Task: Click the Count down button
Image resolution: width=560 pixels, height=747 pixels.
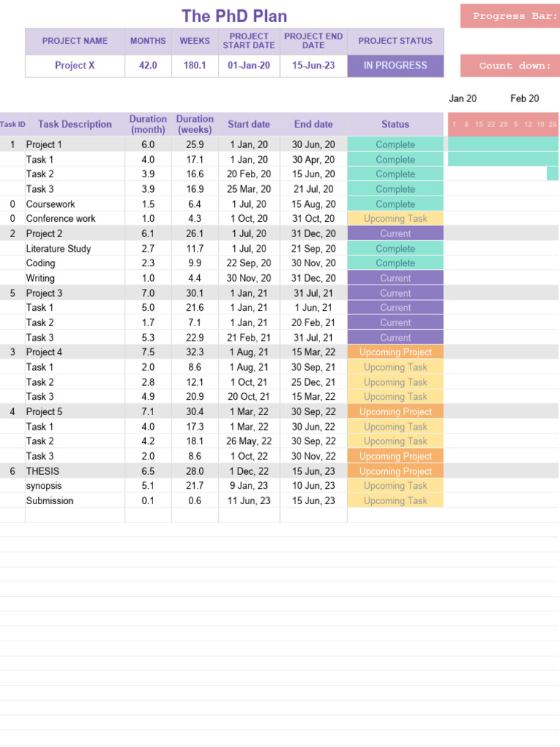Action: 510,66
